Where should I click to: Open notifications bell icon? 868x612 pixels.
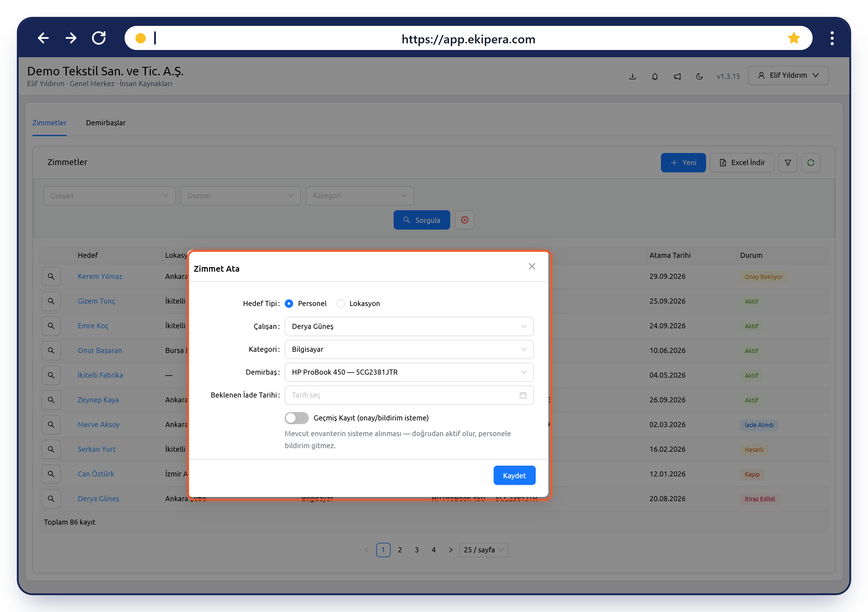[x=655, y=76]
